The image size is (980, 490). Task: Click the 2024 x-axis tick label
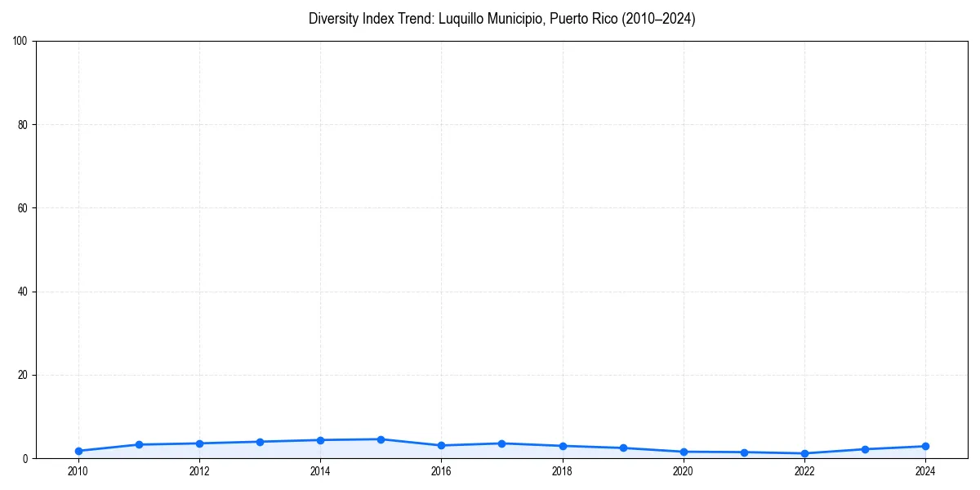click(924, 471)
